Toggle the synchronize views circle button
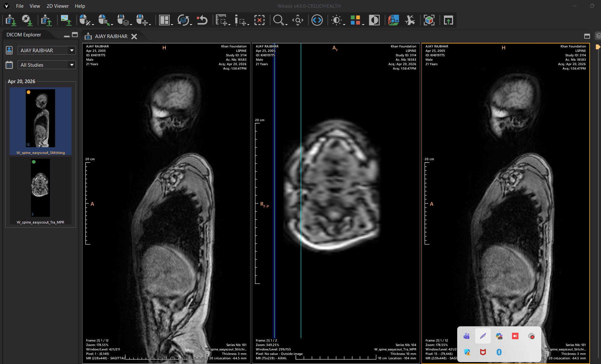Viewport: 601px width, 364px height. (x=317, y=20)
